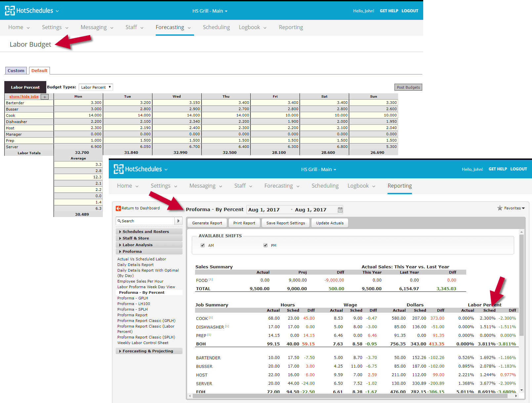Click the search go arrow button
532x403 pixels.
179,221
